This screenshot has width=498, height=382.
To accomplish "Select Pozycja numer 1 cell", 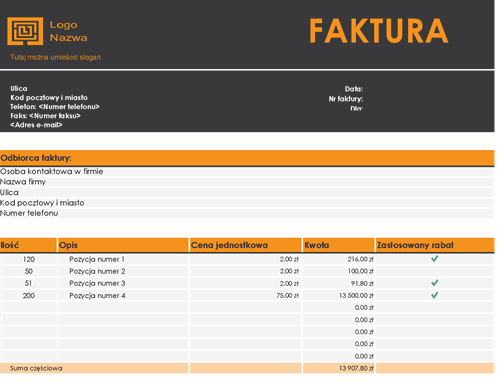I will tap(123, 259).
